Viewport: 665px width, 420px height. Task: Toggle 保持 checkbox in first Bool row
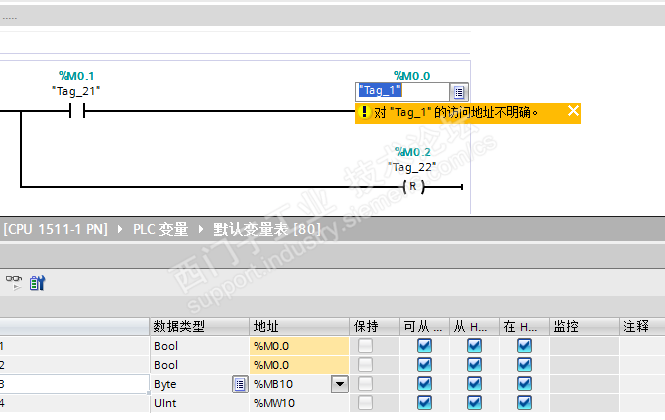click(x=365, y=346)
